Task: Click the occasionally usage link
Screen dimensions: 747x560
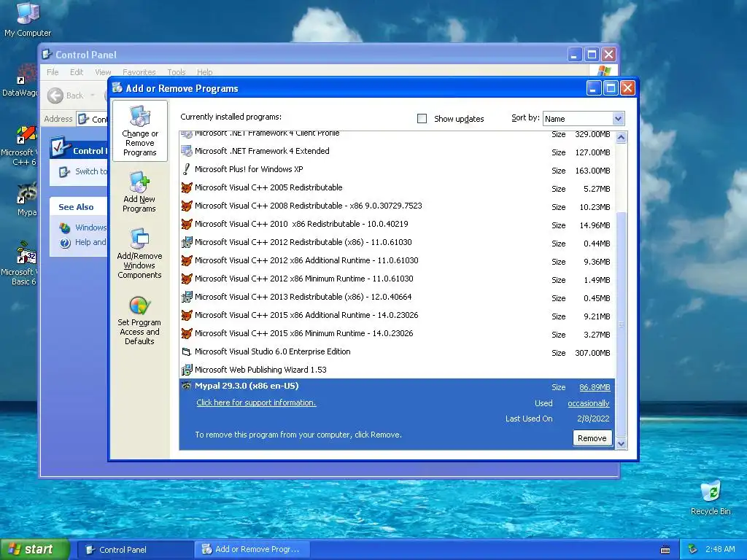Action: [x=589, y=403]
